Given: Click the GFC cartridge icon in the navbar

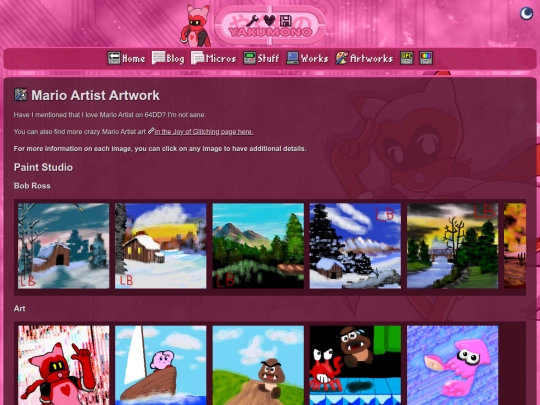Looking at the screenshot, I should click(x=406, y=58).
